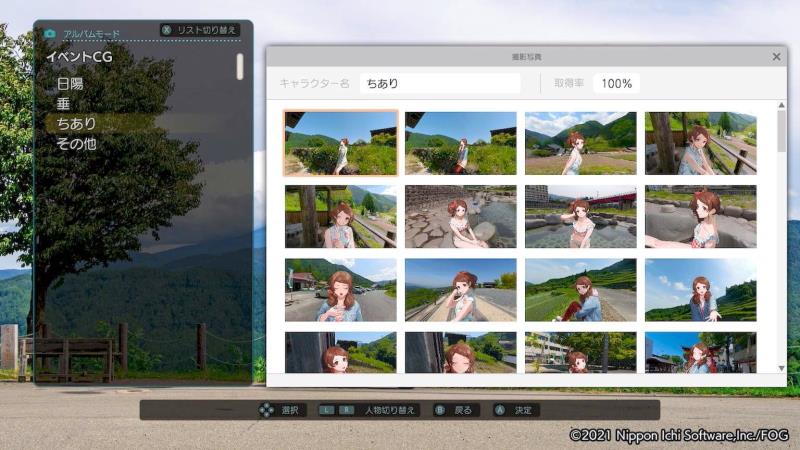Click the 選択 label in the bottom bar
Screen dimensions: 800x450
pos(290,410)
